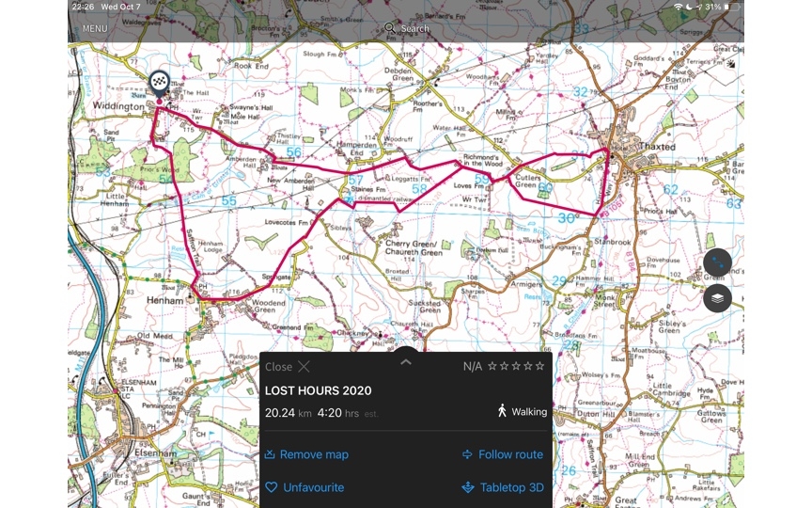Image resolution: width=812 pixels, height=508 pixels.
Task: Tap Hamperden End label on map
Action: click(x=357, y=149)
